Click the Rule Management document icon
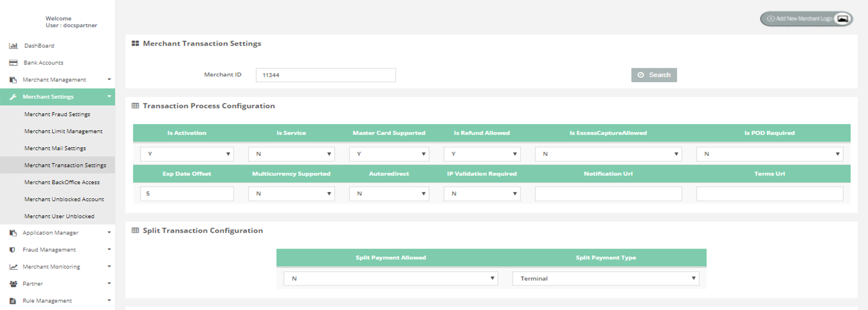Viewport: 868px width, 310px height. 13,301
